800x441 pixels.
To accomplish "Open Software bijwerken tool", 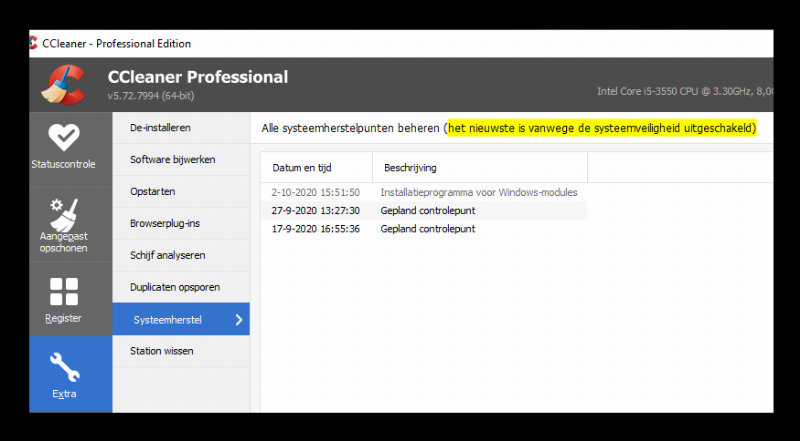I will [181, 160].
